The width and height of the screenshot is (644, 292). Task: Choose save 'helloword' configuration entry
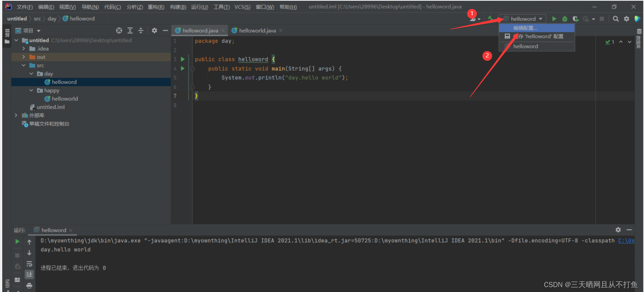point(537,36)
